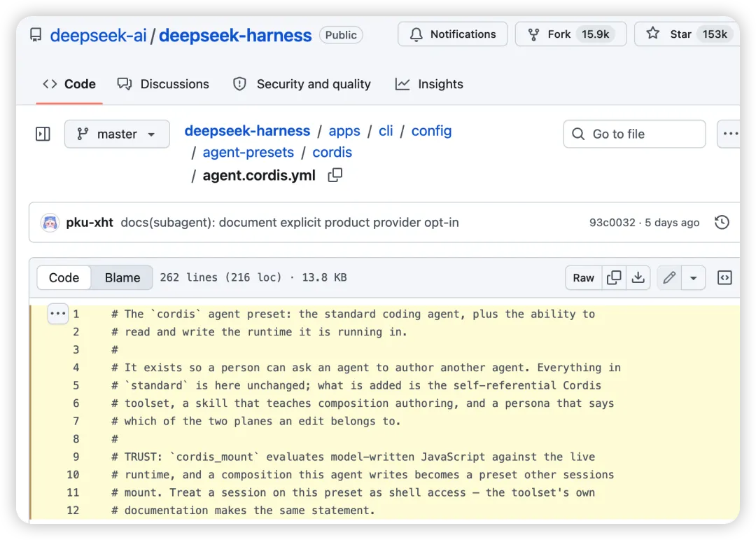Open the Discussions tab
Image resolution: width=756 pixels, height=540 pixels.
[163, 84]
